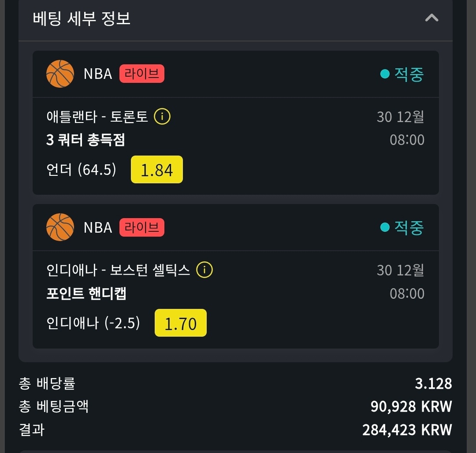This screenshot has width=476, height=453.
Task: Select the 애틀랜타 - 토론토 match title
Action: coord(97,117)
